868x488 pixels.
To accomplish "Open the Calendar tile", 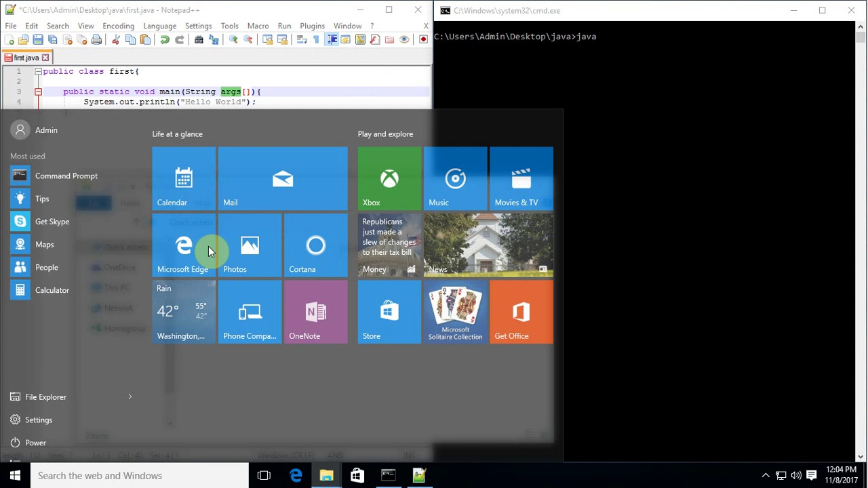I will (184, 178).
